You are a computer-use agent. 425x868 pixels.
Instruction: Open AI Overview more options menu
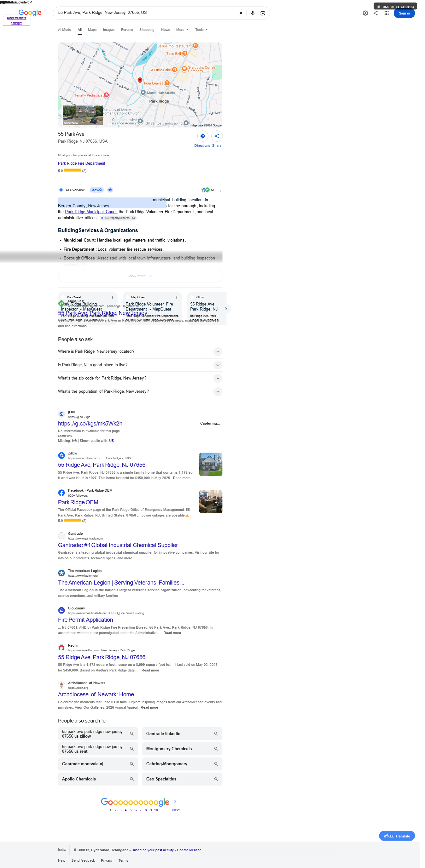click(220, 190)
